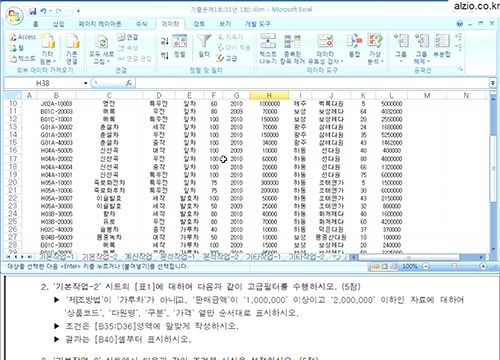The width and height of the screenshot is (500, 360).
Task: Click the Connections (연결) button
Action: point(128,37)
